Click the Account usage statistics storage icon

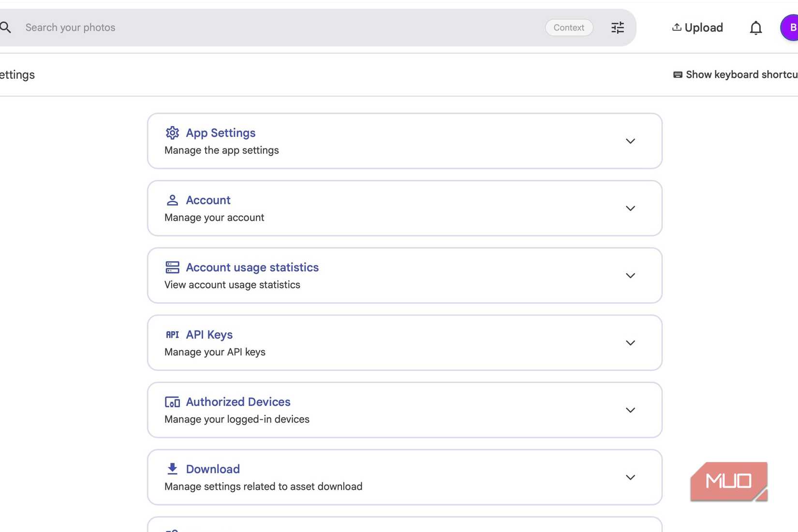point(172,267)
